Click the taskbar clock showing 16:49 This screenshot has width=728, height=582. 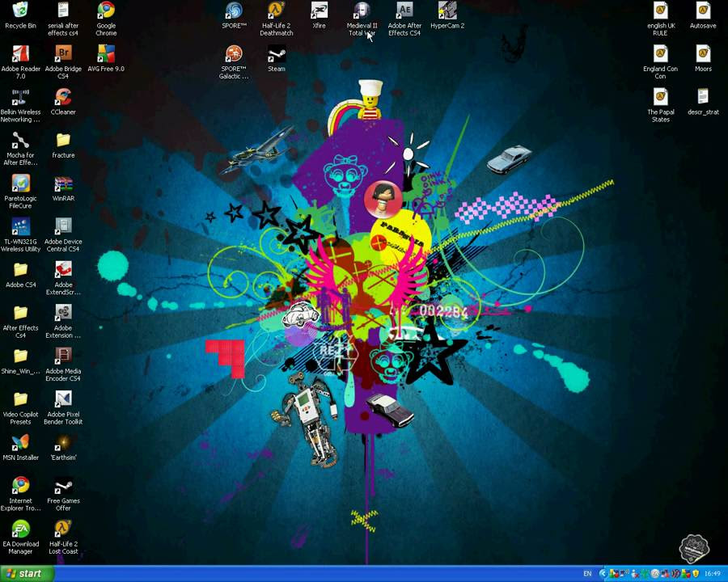712,574
